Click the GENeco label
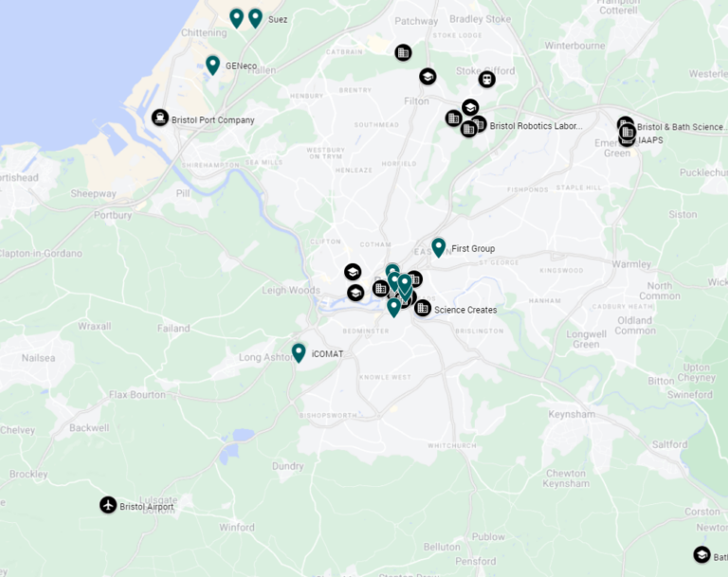728x577 pixels. click(241, 66)
